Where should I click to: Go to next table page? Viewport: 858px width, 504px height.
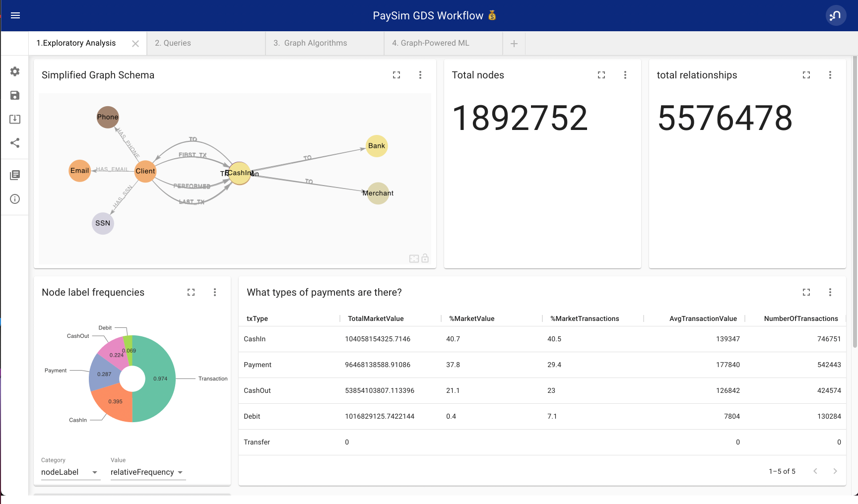[x=835, y=471]
